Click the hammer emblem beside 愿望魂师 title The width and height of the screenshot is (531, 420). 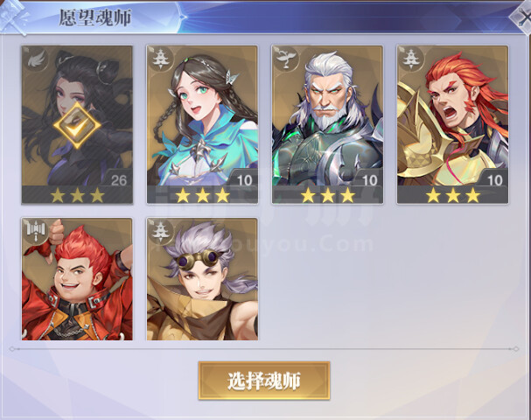(x=13, y=17)
